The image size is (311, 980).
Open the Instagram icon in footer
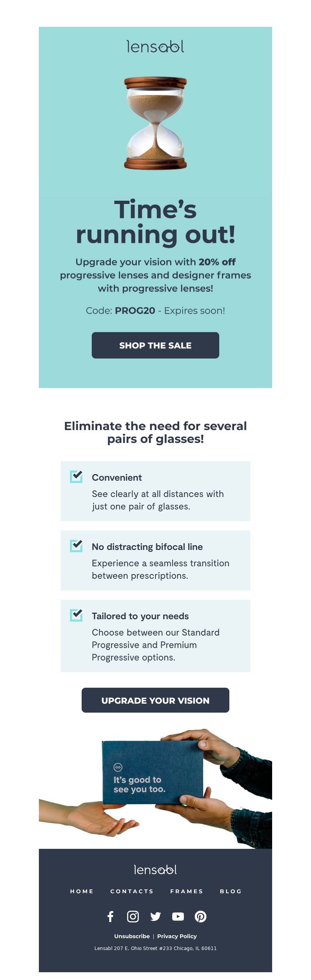click(133, 917)
